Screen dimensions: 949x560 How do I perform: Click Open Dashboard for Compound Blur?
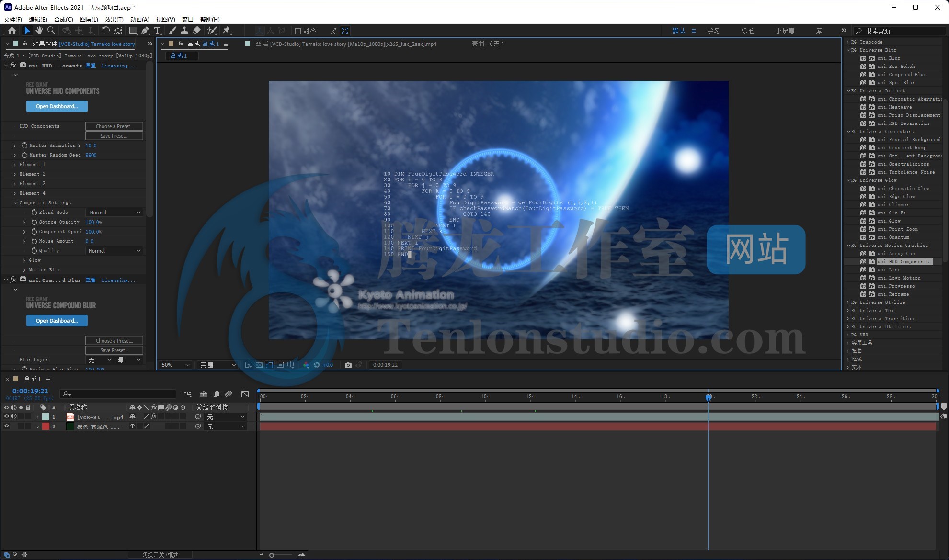(57, 321)
